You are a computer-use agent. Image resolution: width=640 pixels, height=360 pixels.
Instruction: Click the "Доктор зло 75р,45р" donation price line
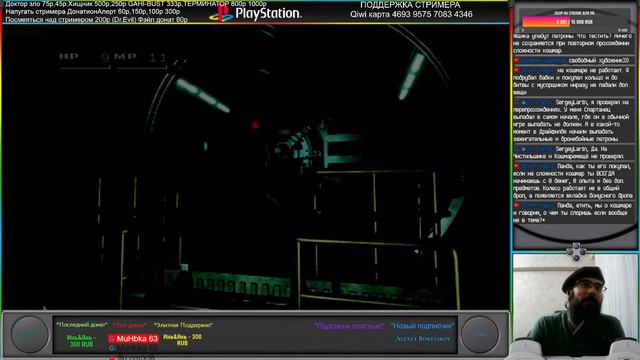pos(136,4)
